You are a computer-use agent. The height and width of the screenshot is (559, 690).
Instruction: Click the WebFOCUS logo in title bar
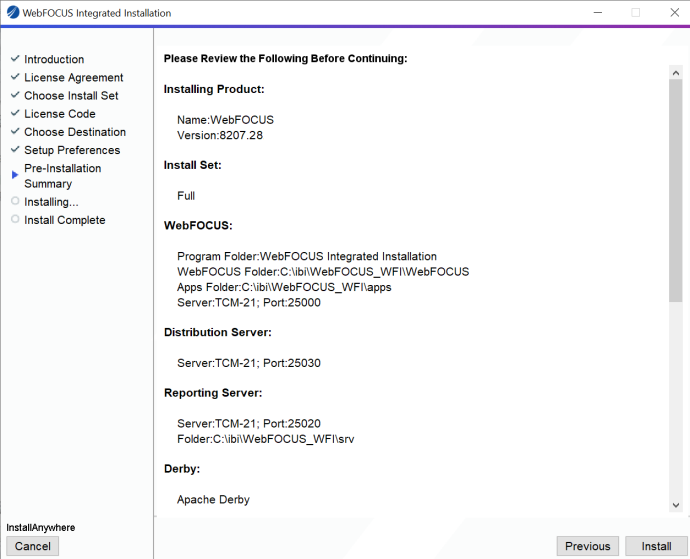pyautogui.click(x=13, y=12)
